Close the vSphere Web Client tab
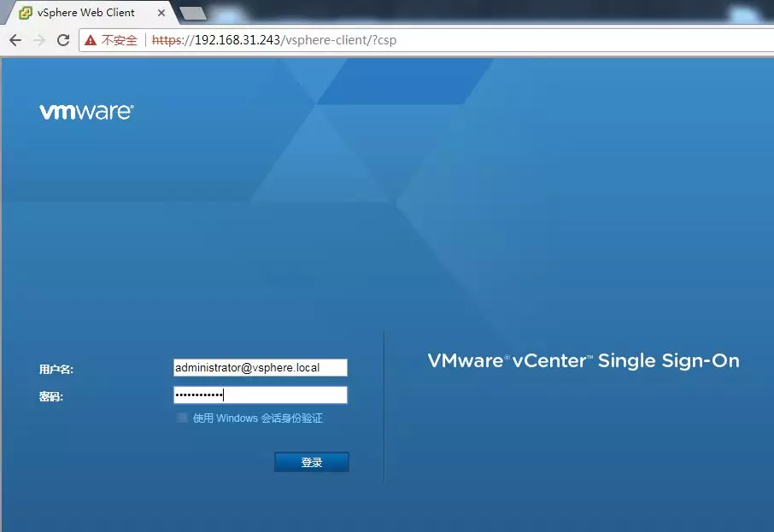 (161, 13)
